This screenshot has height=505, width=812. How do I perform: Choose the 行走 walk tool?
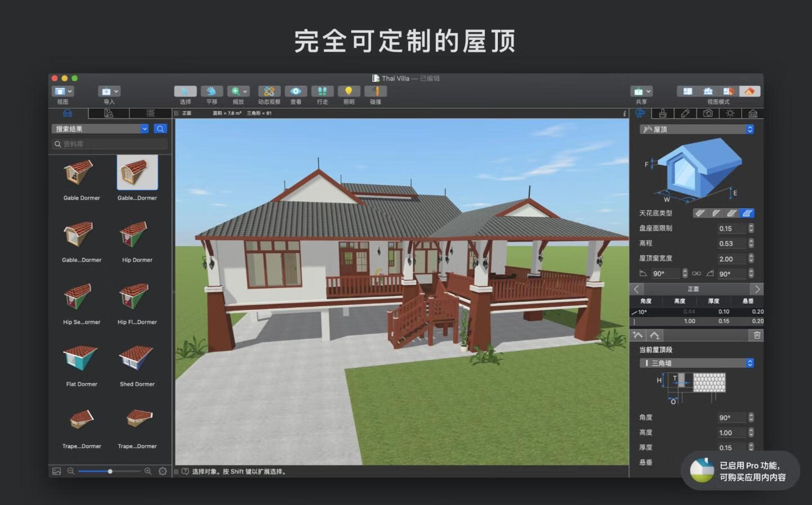coord(322,91)
